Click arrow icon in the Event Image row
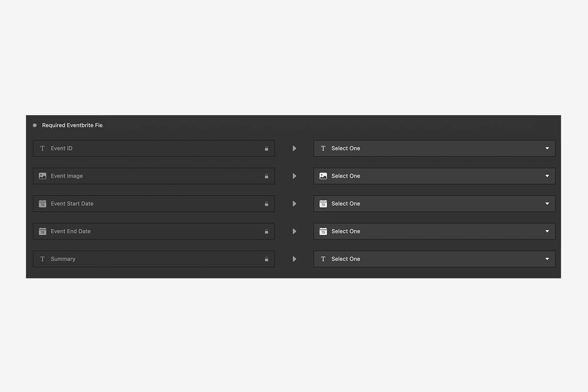The height and width of the screenshot is (392, 588). click(294, 176)
